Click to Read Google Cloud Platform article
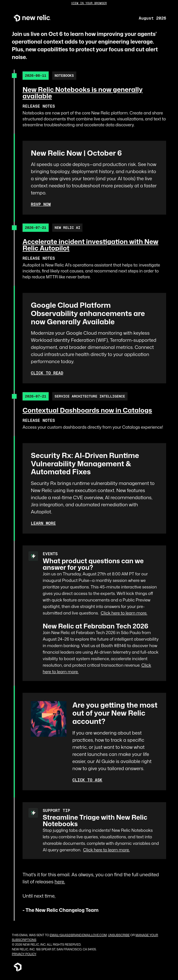 (47, 373)
